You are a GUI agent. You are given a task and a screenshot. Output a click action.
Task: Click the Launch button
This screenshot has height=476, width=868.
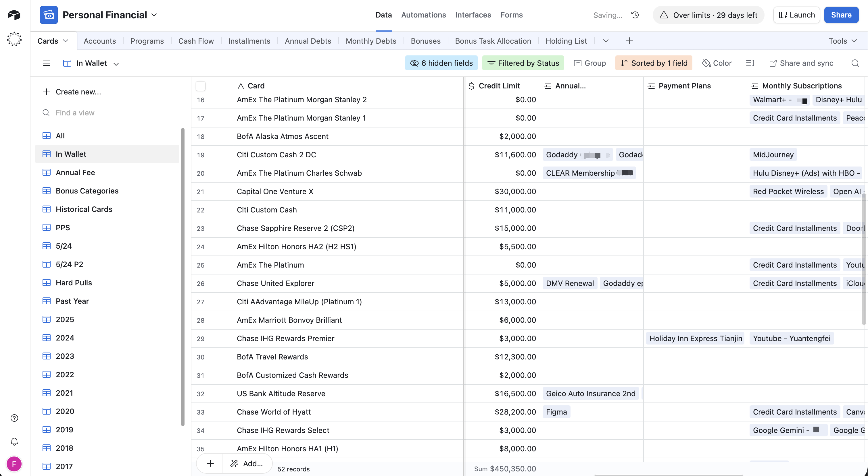796,15
